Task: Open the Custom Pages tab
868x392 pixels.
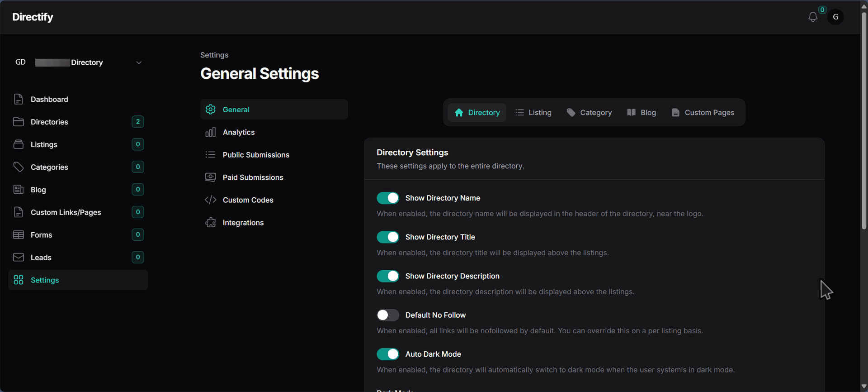Action: click(x=703, y=113)
